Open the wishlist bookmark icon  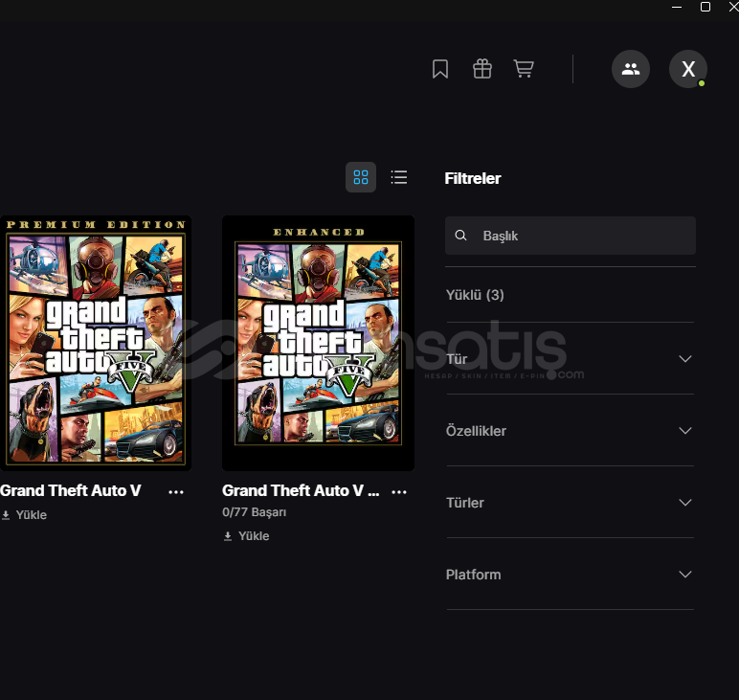tap(440, 69)
